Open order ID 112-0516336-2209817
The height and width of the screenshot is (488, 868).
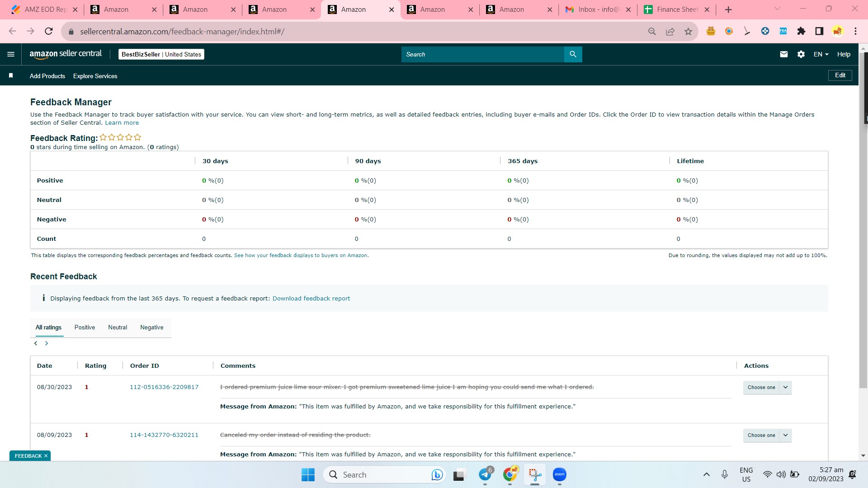[164, 387]
